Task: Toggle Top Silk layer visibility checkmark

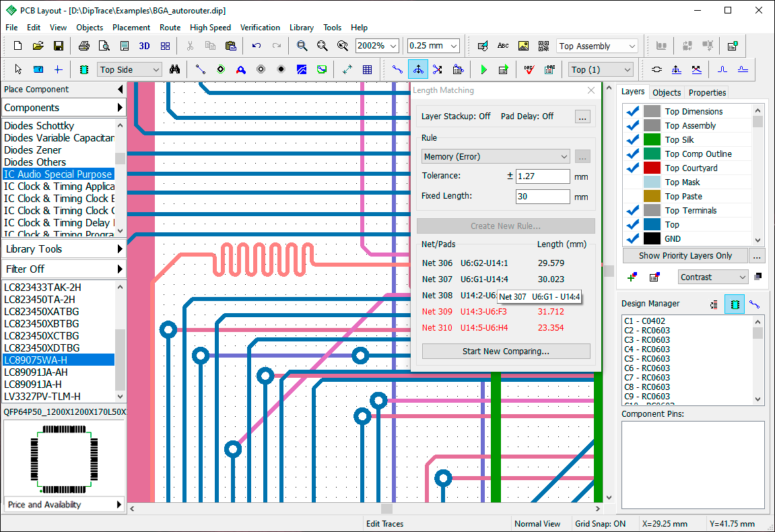Action: click(x=632, y=140)
